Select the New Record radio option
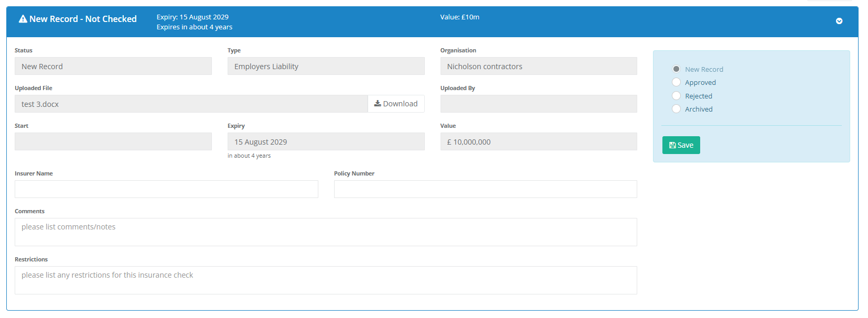The height and width of the screenshot is (318, 868). [677, 69]
